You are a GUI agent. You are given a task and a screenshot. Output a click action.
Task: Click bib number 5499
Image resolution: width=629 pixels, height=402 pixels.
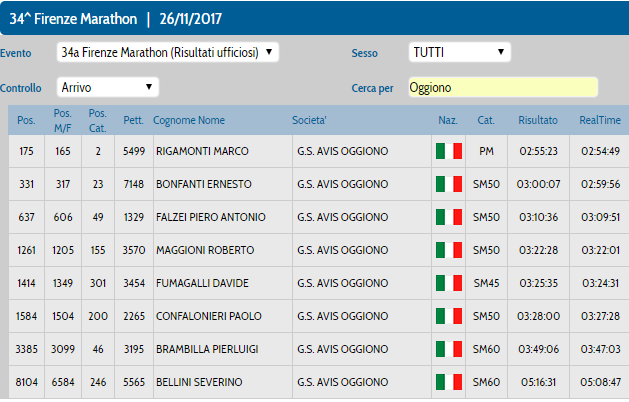point(134,151)
